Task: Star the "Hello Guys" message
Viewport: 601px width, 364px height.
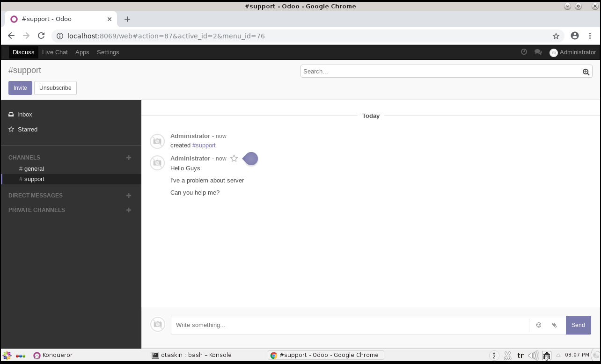Action: point(234,159)
